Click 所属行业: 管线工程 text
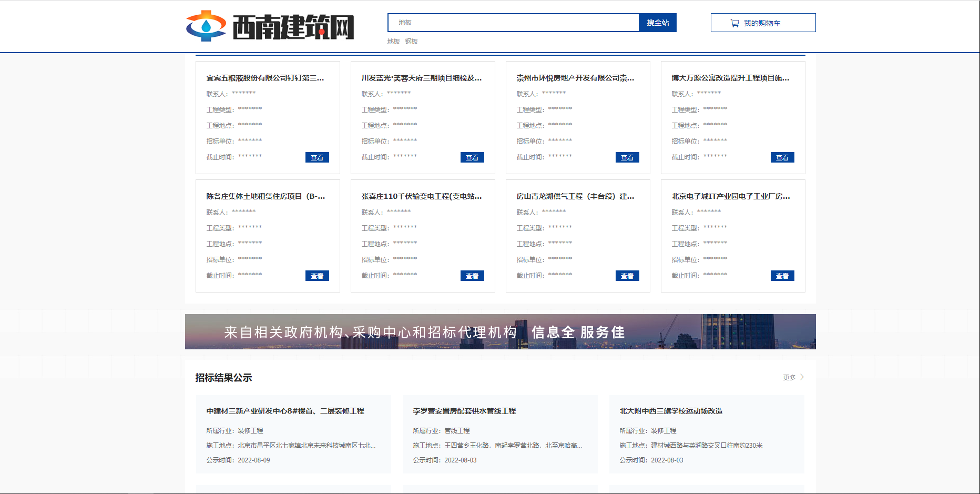 (x=441, y=431)
